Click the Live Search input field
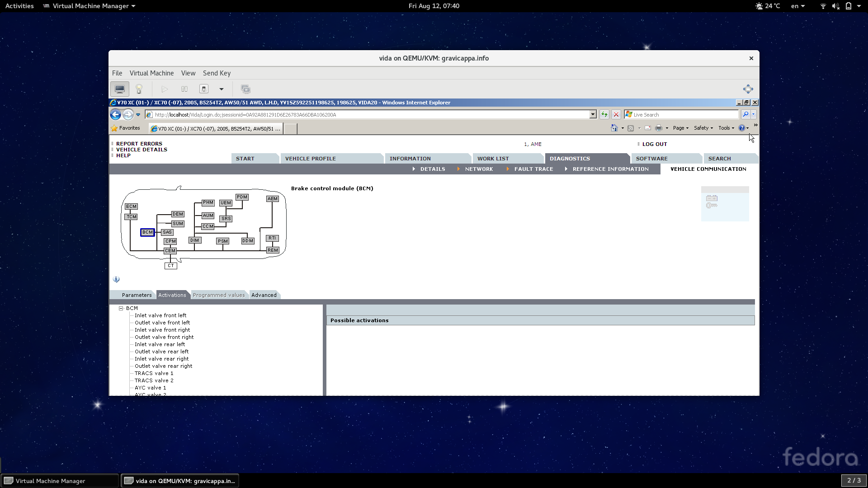This screenshot has height=488, width=868. 683,115
